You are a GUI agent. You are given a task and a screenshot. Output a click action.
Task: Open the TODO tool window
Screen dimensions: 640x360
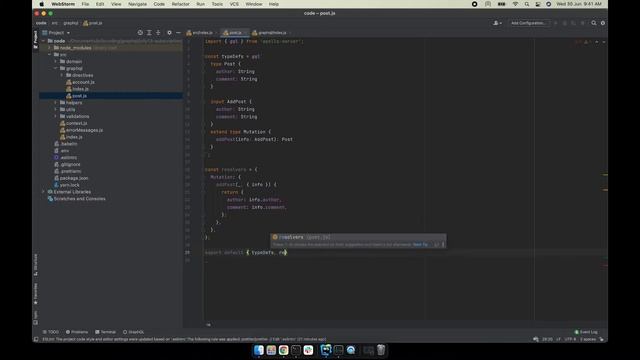click(x=51, y=332)
